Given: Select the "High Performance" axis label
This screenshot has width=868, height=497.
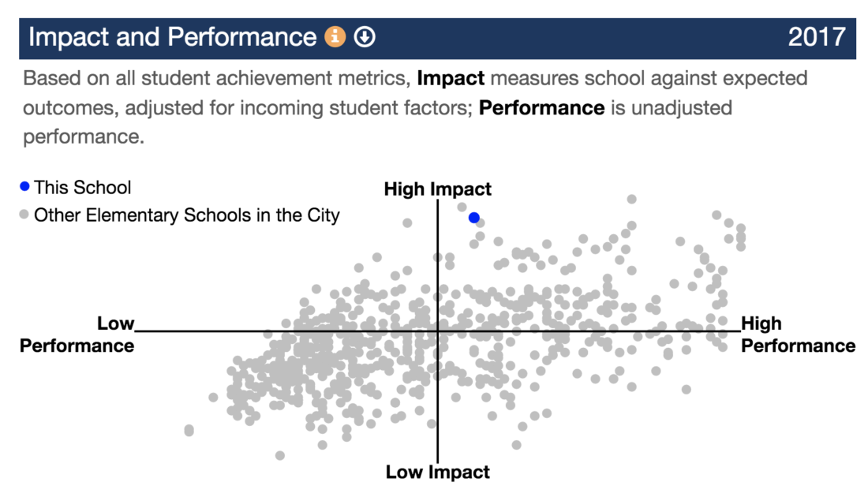Looking at the screenshot, I should pyautogui.click(x=799, y=334).
